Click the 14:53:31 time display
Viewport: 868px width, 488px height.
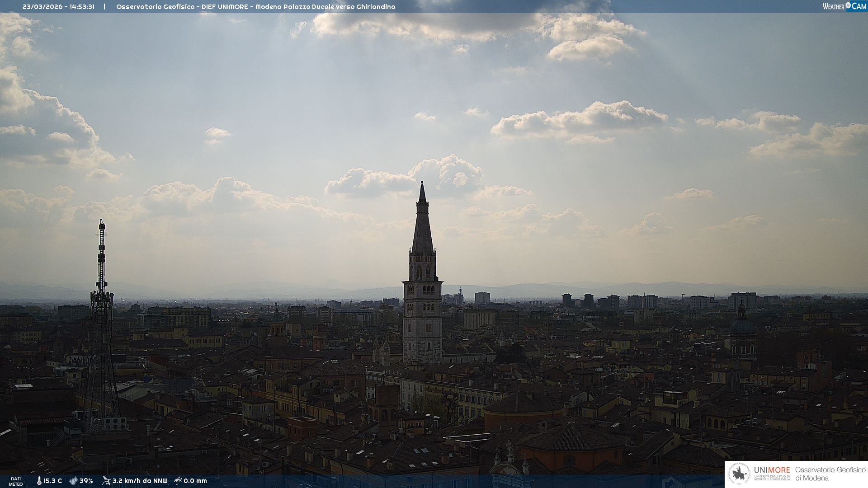coord(82,7)
